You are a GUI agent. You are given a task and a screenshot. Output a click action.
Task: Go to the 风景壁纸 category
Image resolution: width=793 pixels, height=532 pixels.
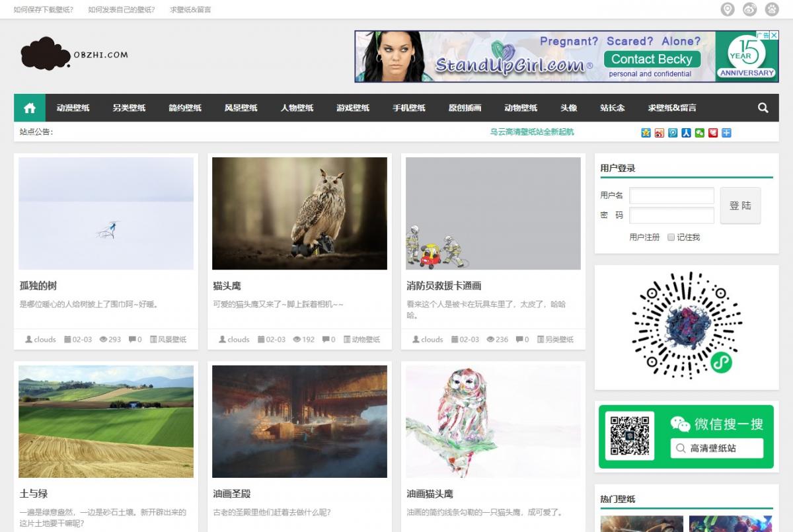click(241, 108)
